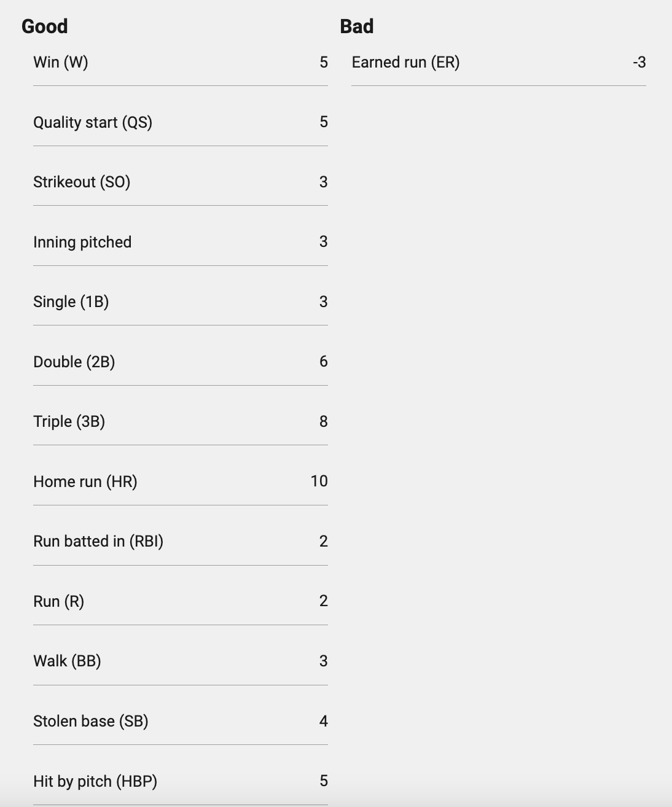Click the Strikeout (SO) label

[x=82, y=182]
